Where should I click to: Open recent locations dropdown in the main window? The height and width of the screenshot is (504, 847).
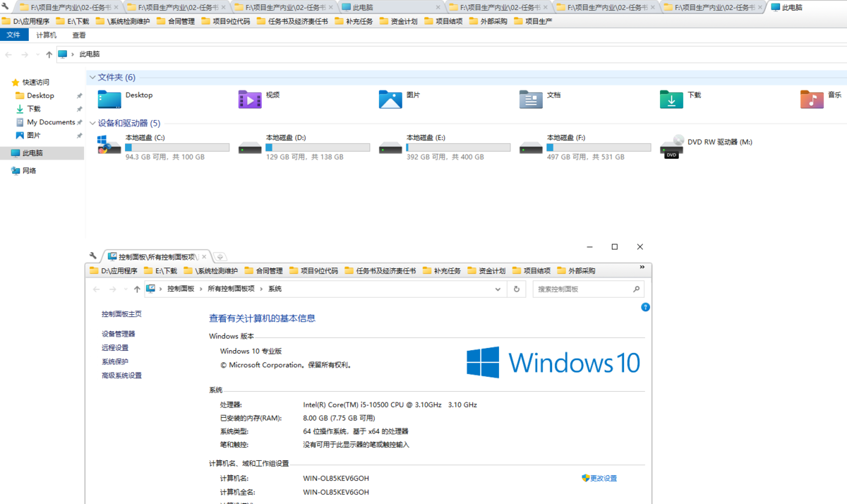pos(37,54)
